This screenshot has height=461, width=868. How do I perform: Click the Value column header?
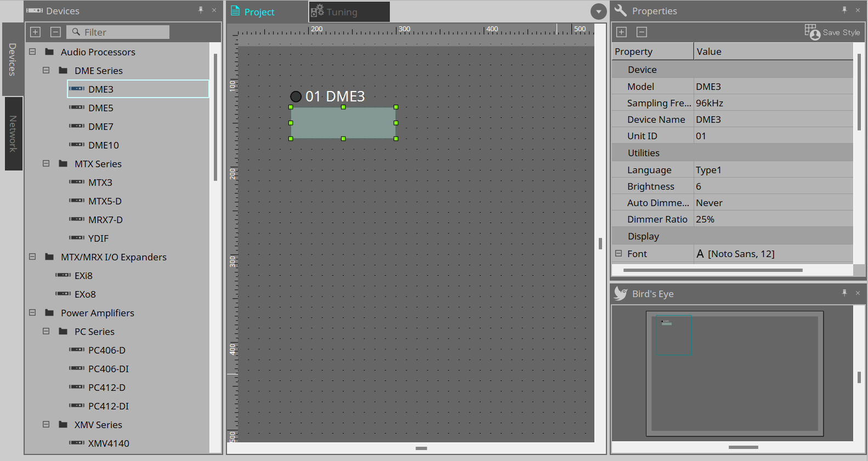pos(773,52)
